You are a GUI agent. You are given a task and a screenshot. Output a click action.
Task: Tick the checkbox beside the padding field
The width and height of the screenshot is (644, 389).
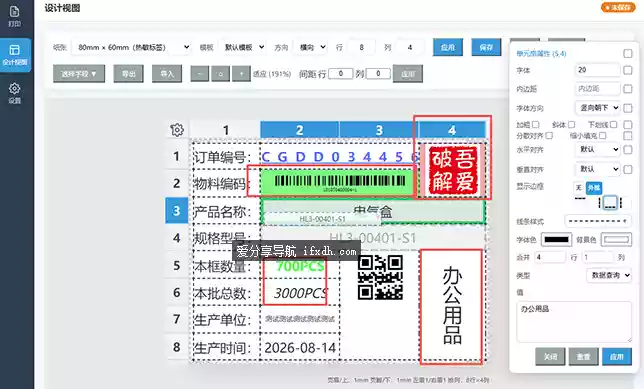(628, 89)
